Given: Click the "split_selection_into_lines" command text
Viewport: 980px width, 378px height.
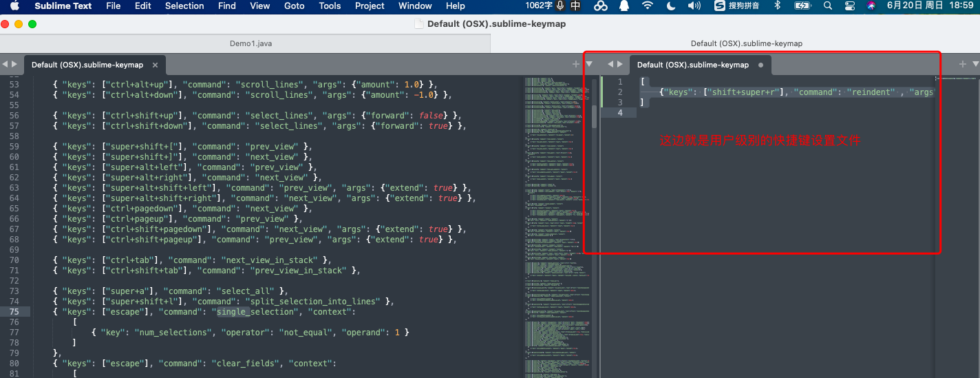Looking at the screenshot, I should pos(312,302).
